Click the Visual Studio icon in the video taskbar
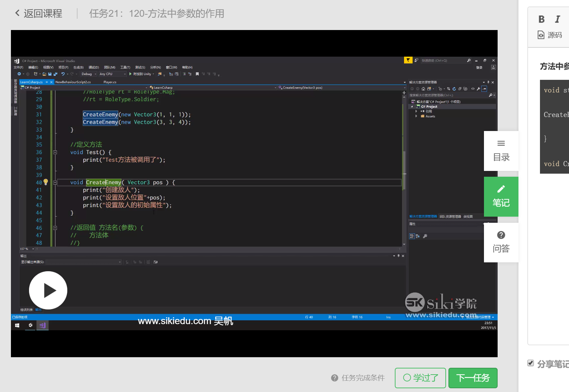 [x=43, y=325]
